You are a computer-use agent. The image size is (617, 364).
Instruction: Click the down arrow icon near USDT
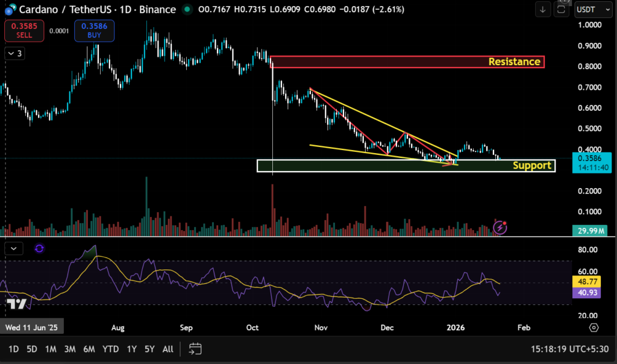pos(543,10)
